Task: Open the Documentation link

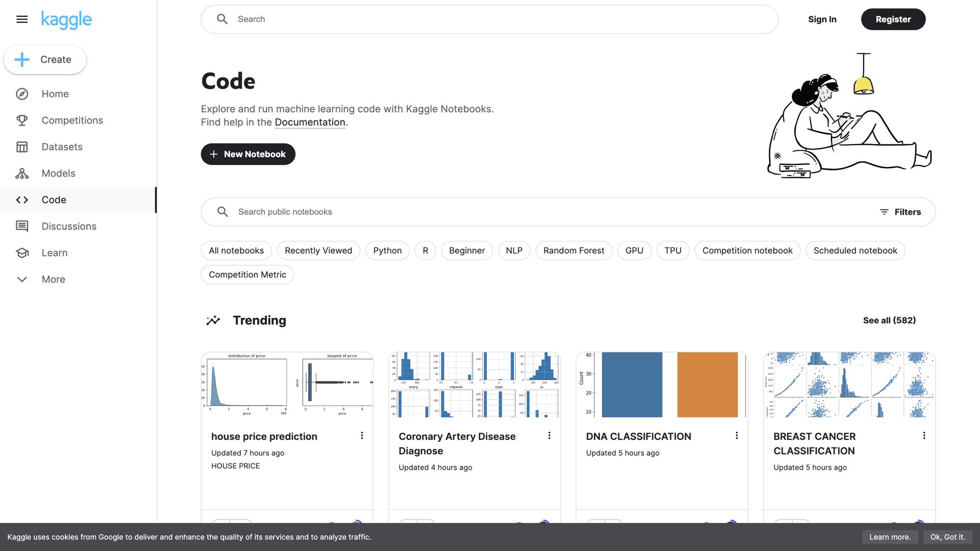Action: click(x=309, y=122)
